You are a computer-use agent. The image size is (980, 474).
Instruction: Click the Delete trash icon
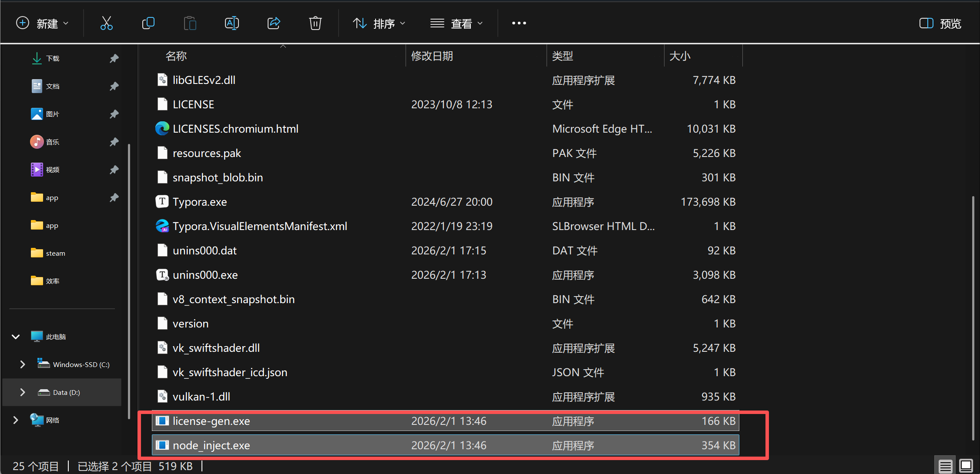[315, 23]
